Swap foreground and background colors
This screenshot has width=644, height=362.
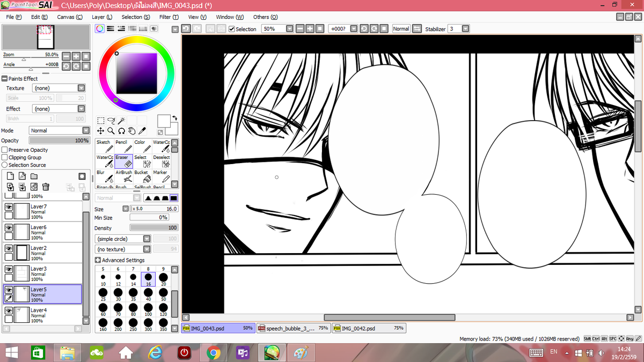tap(175, 117)
